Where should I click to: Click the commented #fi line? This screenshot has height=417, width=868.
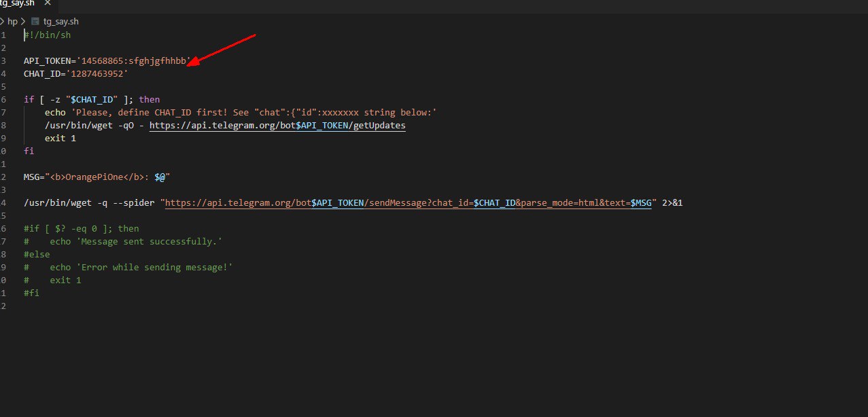coord(31,293)
